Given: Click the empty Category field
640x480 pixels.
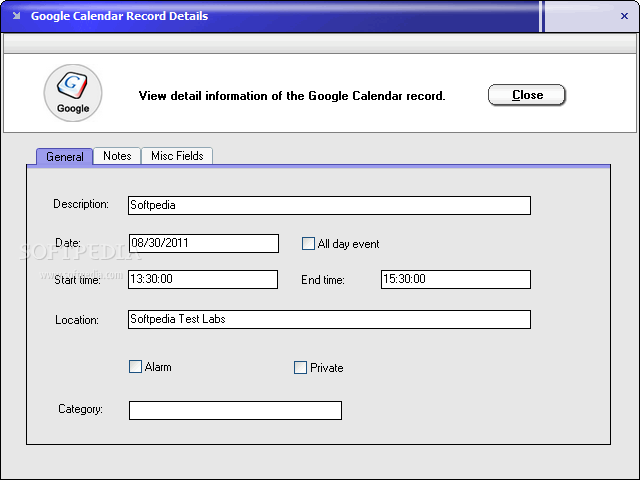Looking at the screenshot, I should pos(236,410).
